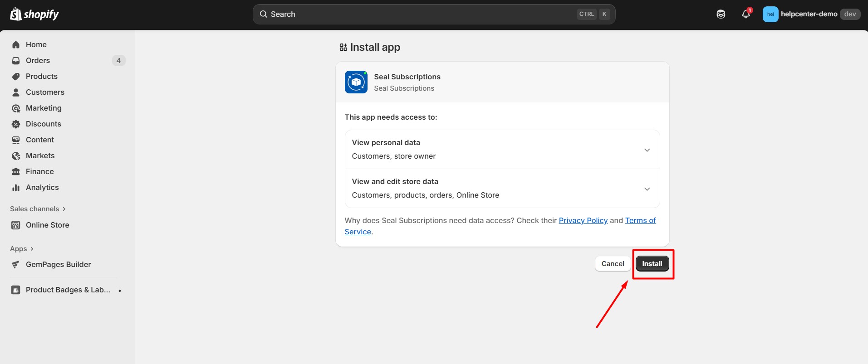Open the Markets page

click(40, 155)
